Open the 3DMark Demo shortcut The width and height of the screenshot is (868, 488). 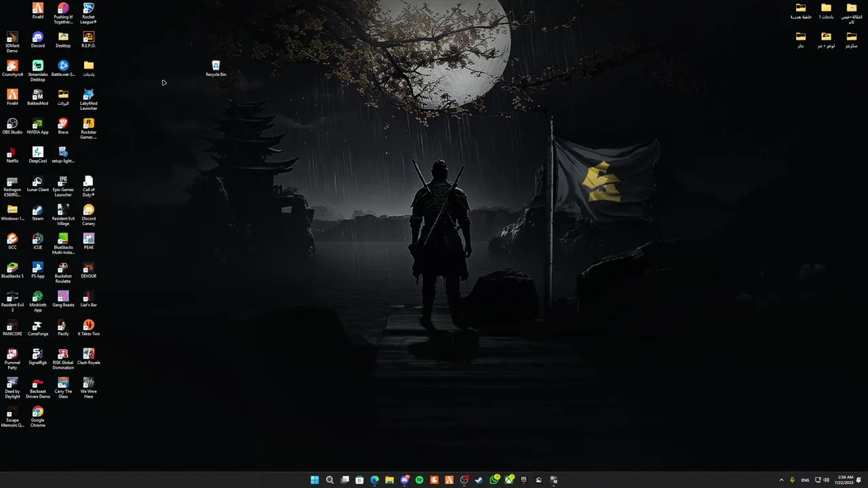(12, 42)
